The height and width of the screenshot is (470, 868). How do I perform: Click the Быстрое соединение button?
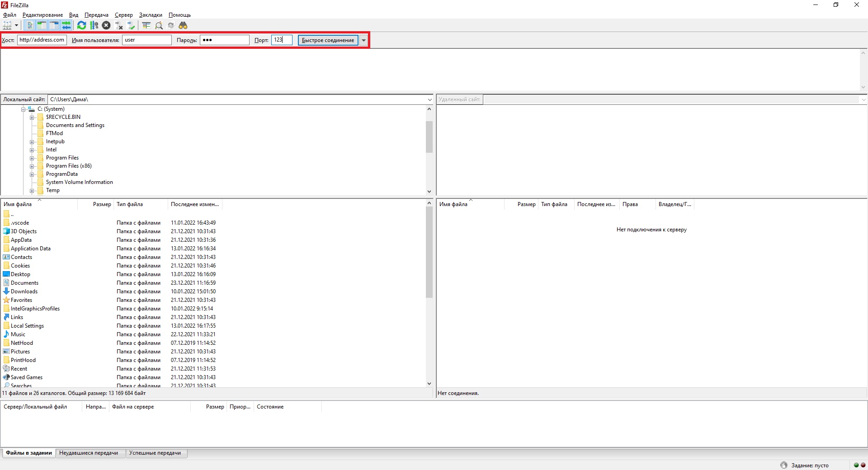(328, 40)
